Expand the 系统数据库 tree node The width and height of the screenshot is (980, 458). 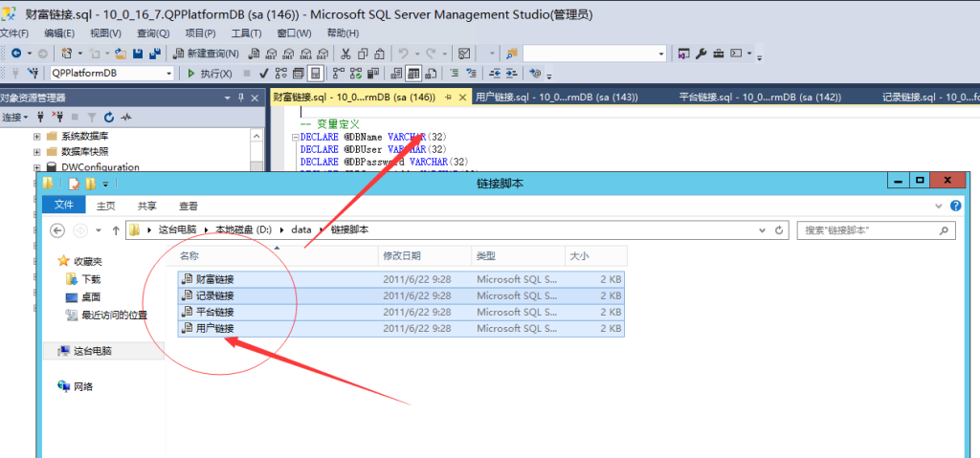[x=37, y=136]
